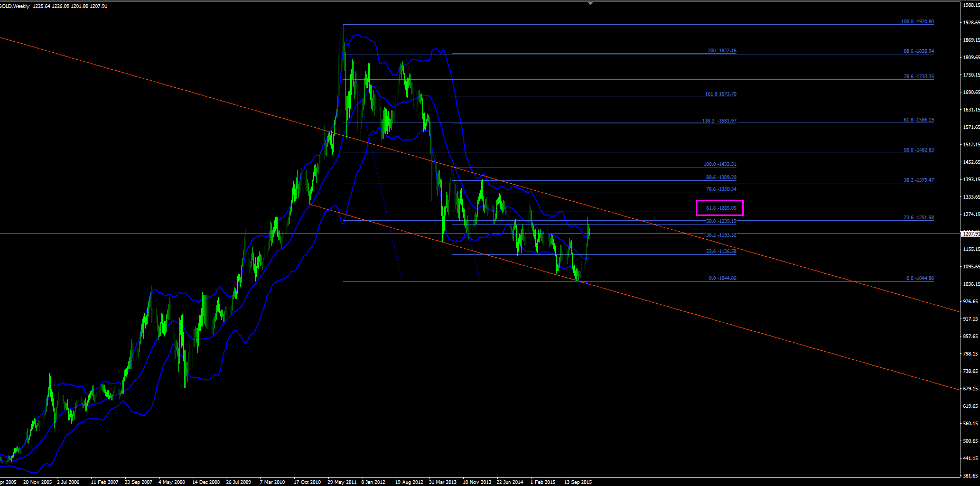Viewport: 980px width, 486px height.
Task: Select the 88.6 -1820.94 Fibonacci label
Action: coord(919,51)
